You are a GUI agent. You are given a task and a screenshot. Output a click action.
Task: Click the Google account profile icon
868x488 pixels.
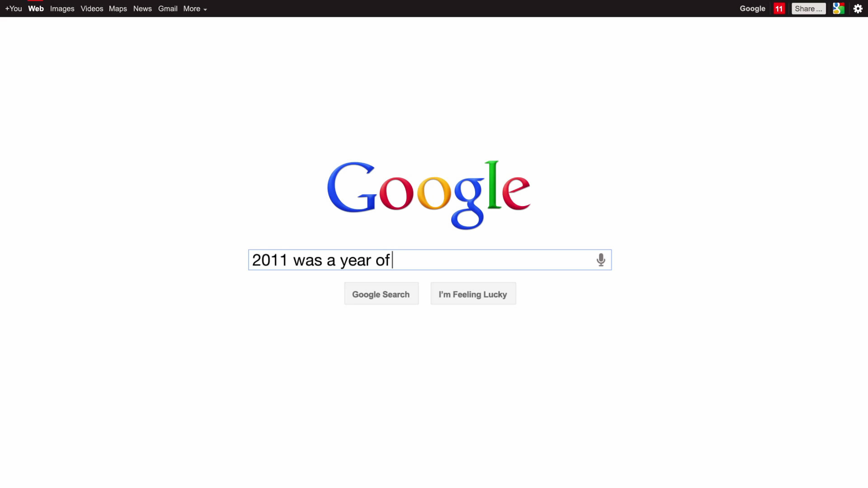coord(839,8)
